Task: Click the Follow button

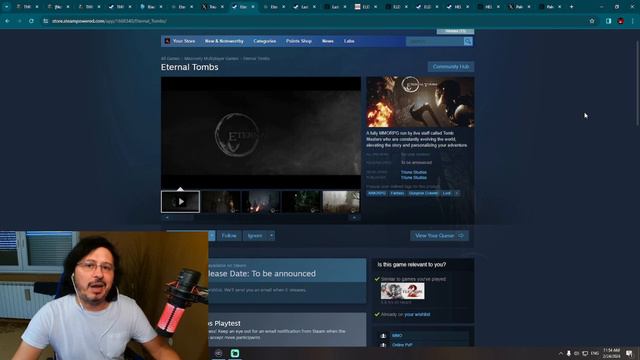Action: click(229, 236)
